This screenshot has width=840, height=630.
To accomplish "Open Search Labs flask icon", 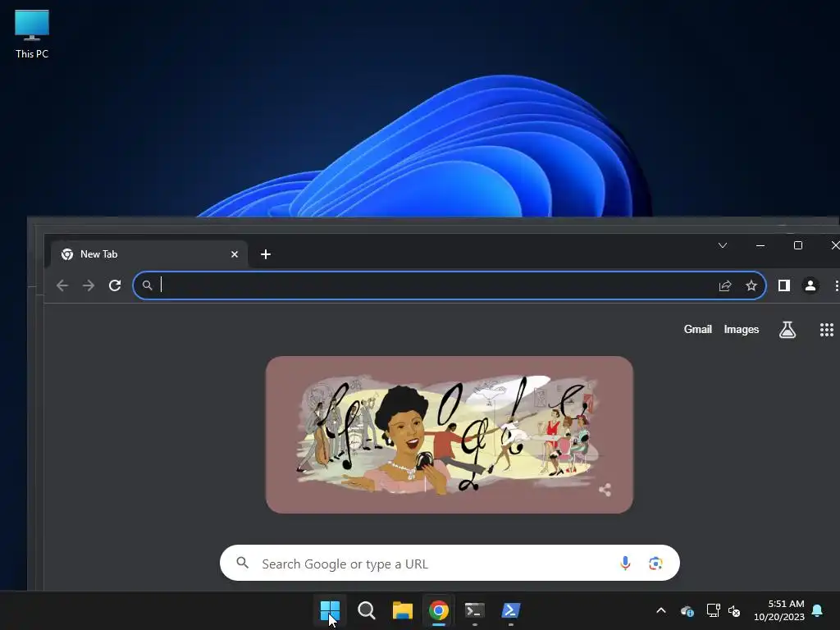I will pos(787,330).
